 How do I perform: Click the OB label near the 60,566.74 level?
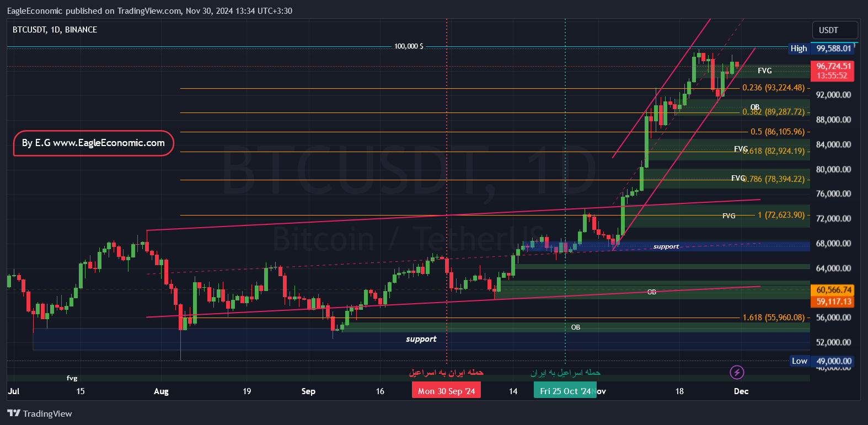652,292
